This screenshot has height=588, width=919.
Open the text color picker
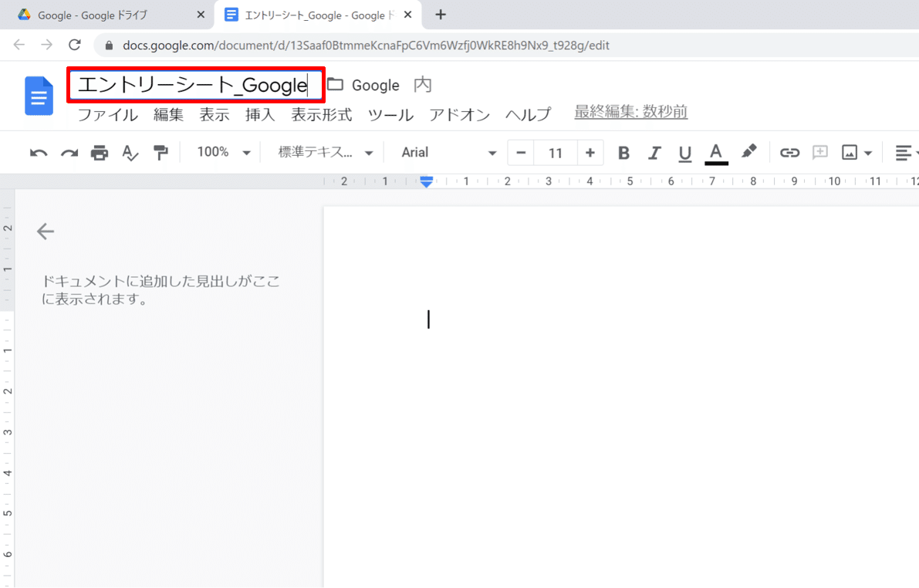pos(716,154)
